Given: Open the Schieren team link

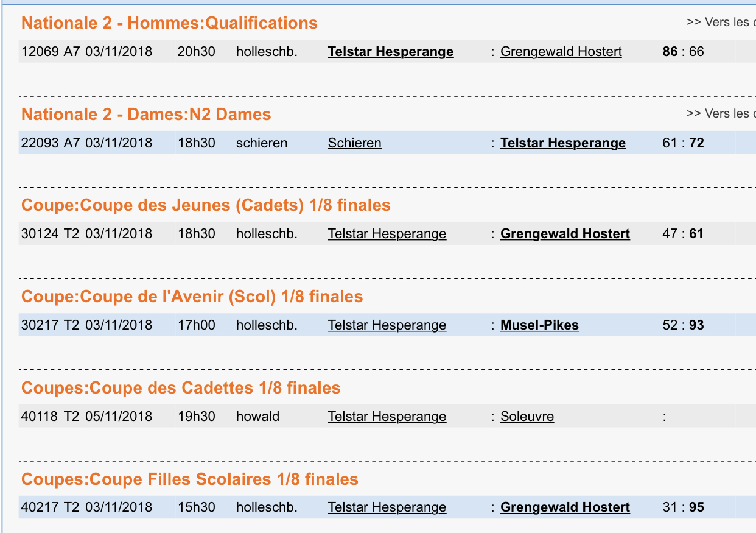Looking at the screenshot, I should [354, 143].
